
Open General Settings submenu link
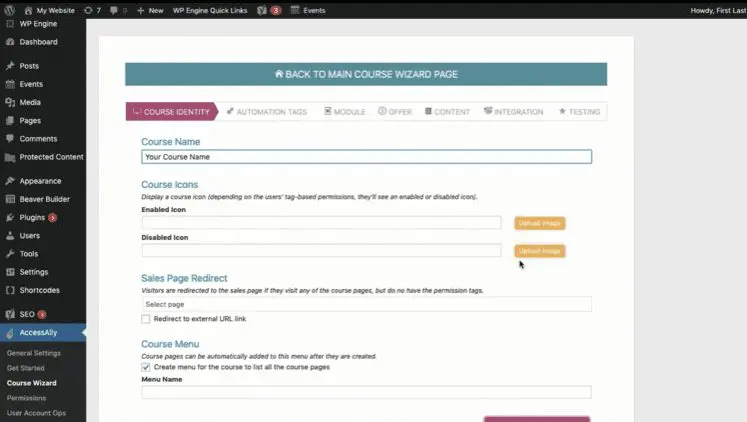34,353
